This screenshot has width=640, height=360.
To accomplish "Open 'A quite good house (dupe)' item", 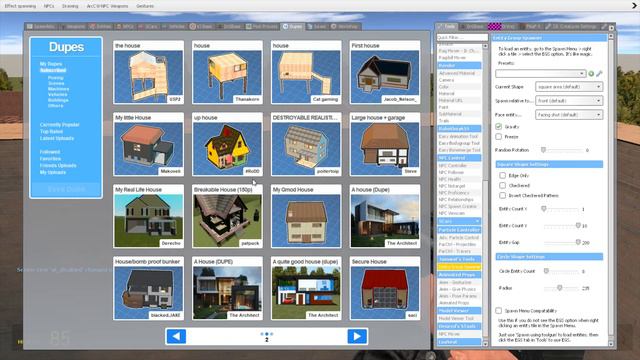I will tap(306, 288).
